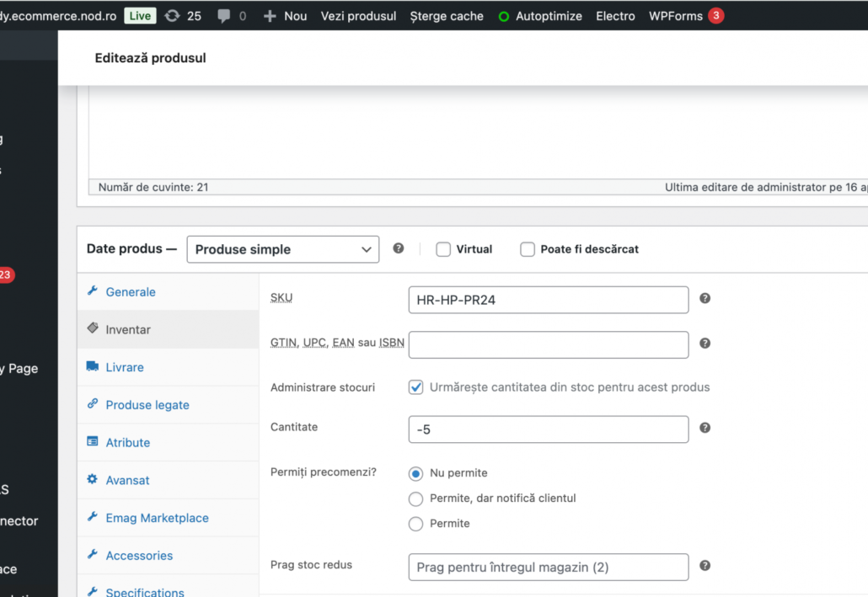Open the Generale product data tab
868x597 pixels.
point(169,291)
